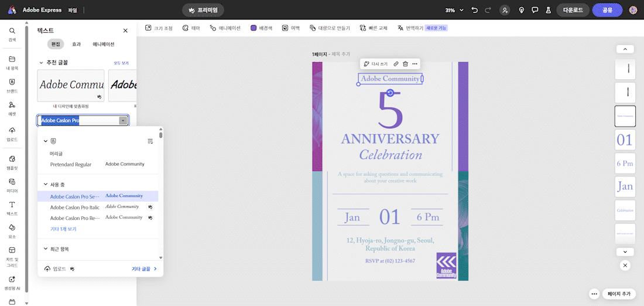Click 다시 쓰기 rewrite button
This screenshot has height=306, width=644.
[x=375, y=64]
